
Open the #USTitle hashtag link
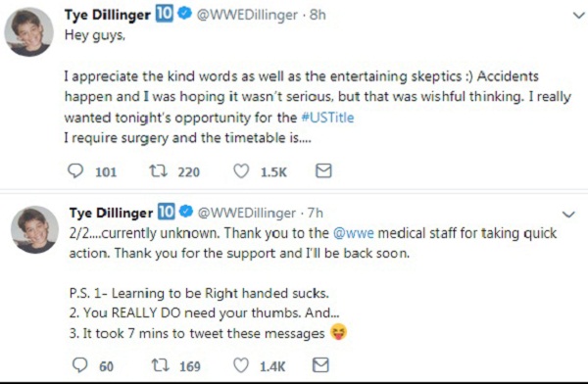[327, 118]
